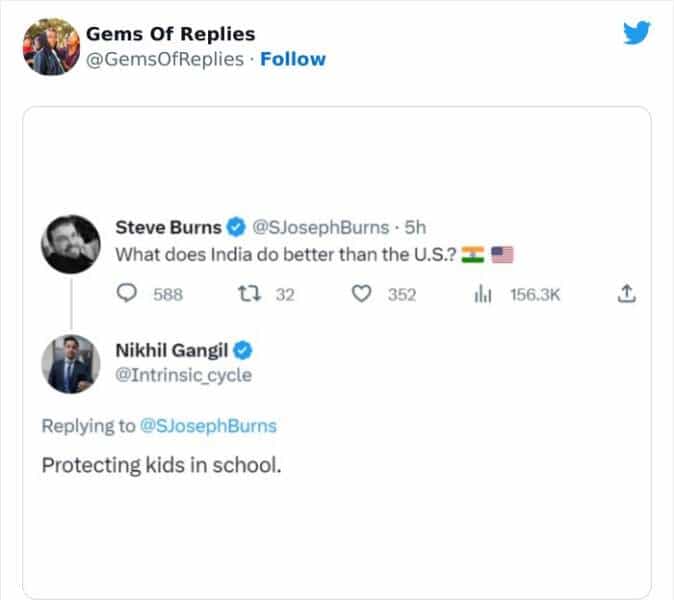Image resolution: width=674 pixels, height=600 pixels.
Task: Follow the Gems Of Replies account
Action: pyautogui.click(x=293, y=59)
